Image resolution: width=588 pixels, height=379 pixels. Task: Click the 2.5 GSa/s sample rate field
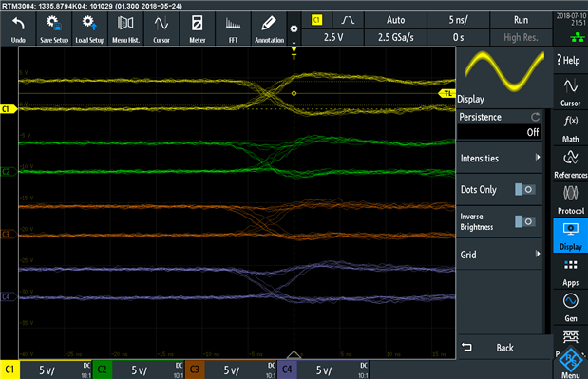(395, 37)
